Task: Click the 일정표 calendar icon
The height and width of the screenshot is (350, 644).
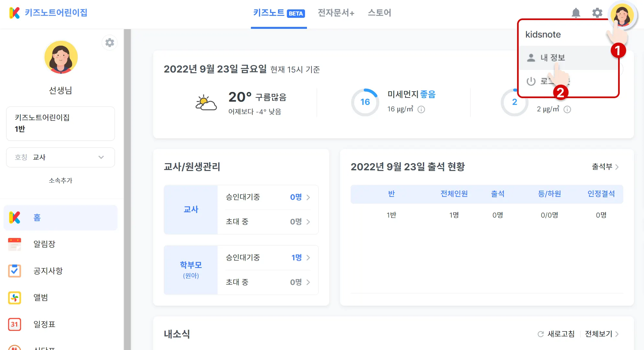Action: click(15, 324)
